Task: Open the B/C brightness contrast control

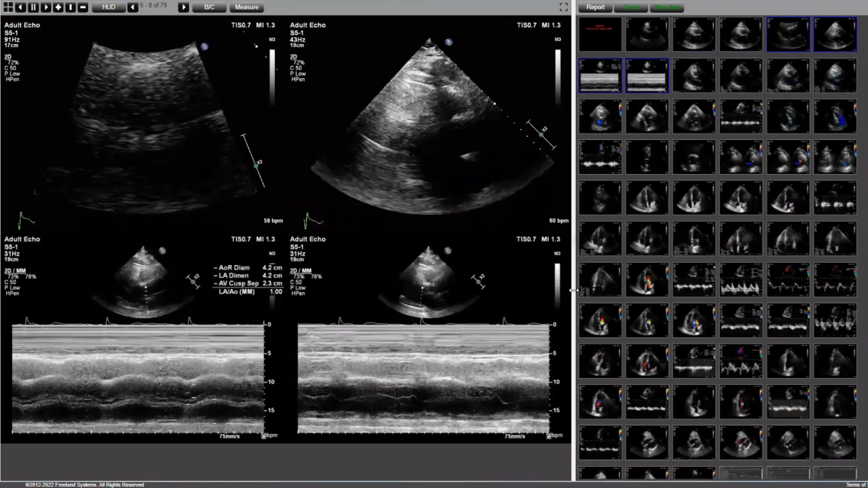Action: pyautogui.click(x=209, y=7)
